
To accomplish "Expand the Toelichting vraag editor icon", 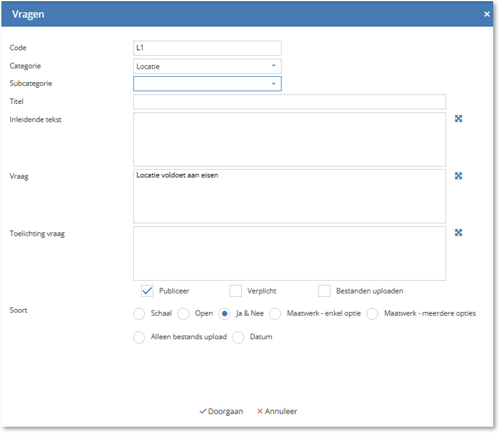I will (x=458, y=233).
